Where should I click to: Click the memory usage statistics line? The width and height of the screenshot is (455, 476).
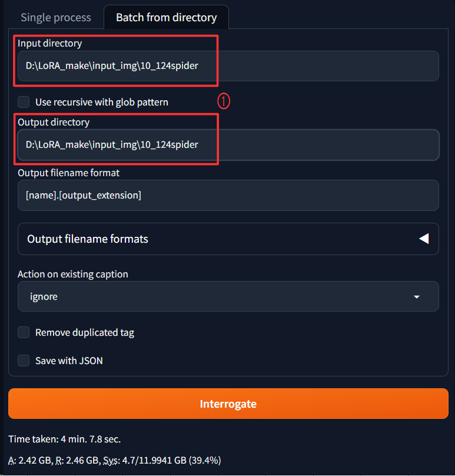pyautogui.click(x=115, y=460)
